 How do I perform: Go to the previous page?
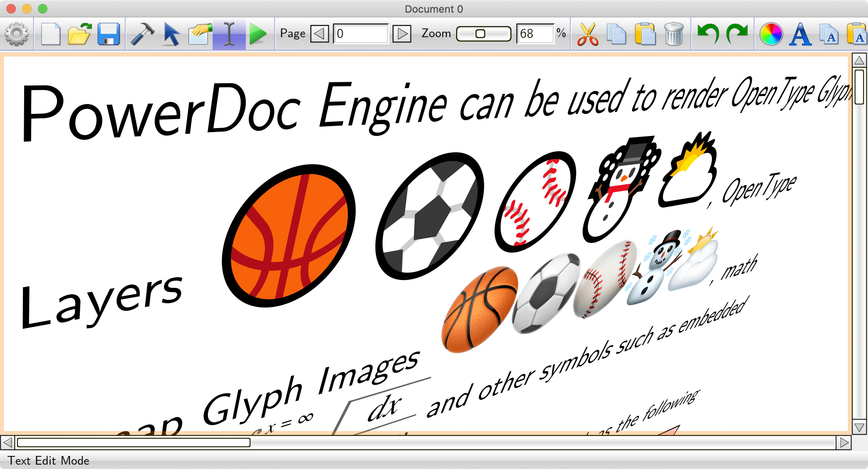(319, 34)
